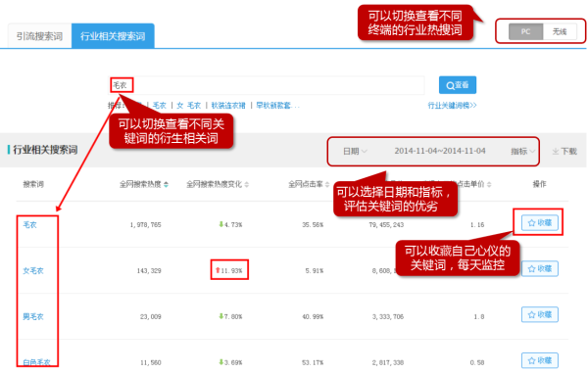Open keyword 毛衣 in the results table
The width and height of the screenshot is (588, 373).
(x=29, y=225)
